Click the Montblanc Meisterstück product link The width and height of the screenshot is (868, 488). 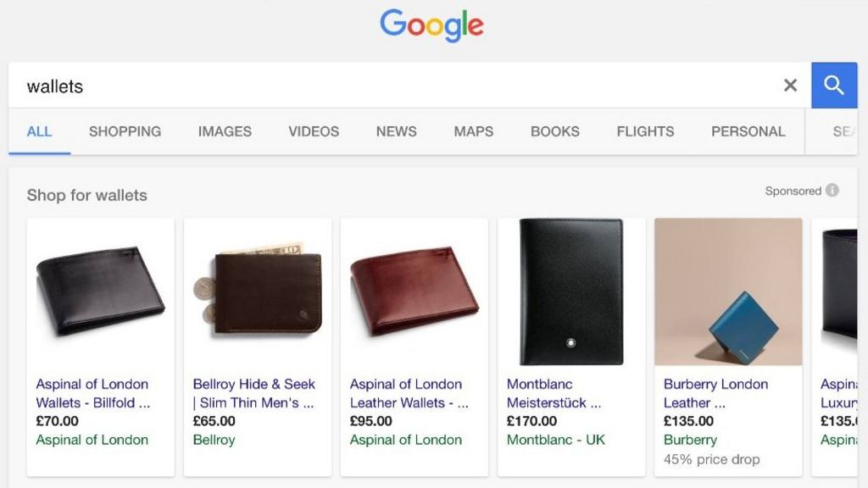(x=556, y=393)
